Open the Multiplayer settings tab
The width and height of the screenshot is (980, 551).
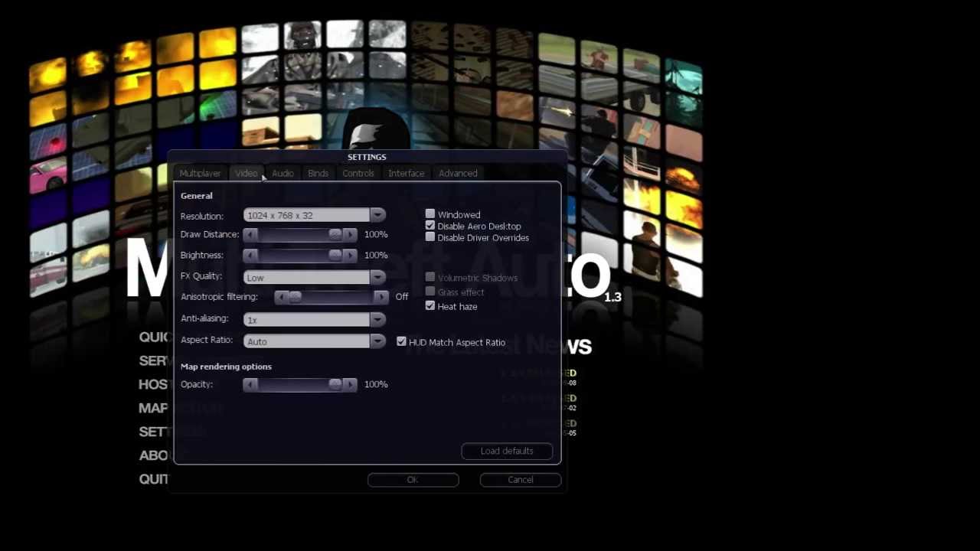pyautogui.click(x=200, y=174)
